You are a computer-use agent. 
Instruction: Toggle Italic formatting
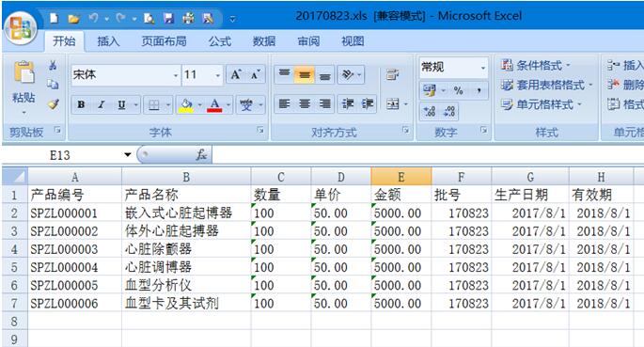click(101, 104)
